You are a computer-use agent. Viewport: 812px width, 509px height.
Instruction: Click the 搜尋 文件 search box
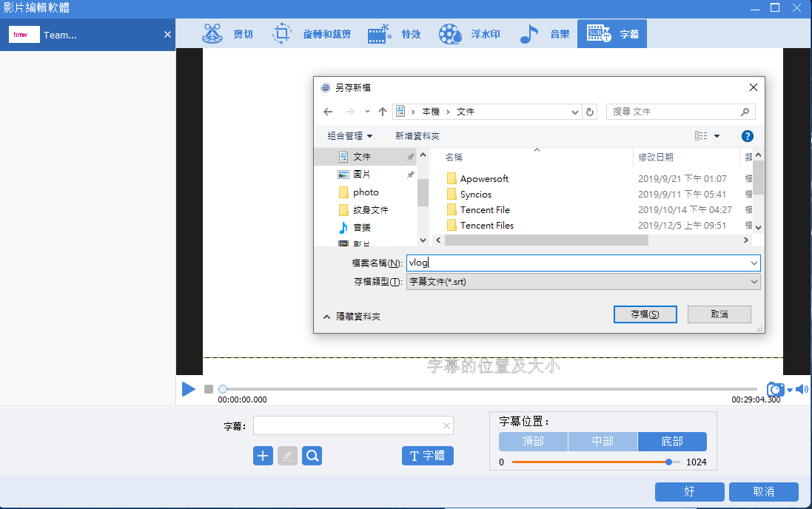pyautogui.click(x=680, y=112)
